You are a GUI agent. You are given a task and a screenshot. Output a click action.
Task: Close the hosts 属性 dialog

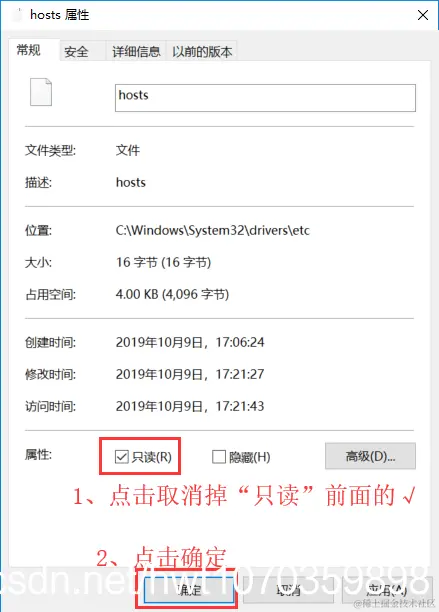[423, 15]
